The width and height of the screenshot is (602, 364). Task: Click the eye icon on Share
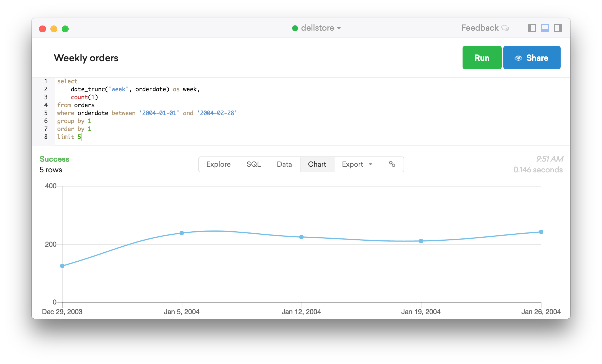point(518,58)
